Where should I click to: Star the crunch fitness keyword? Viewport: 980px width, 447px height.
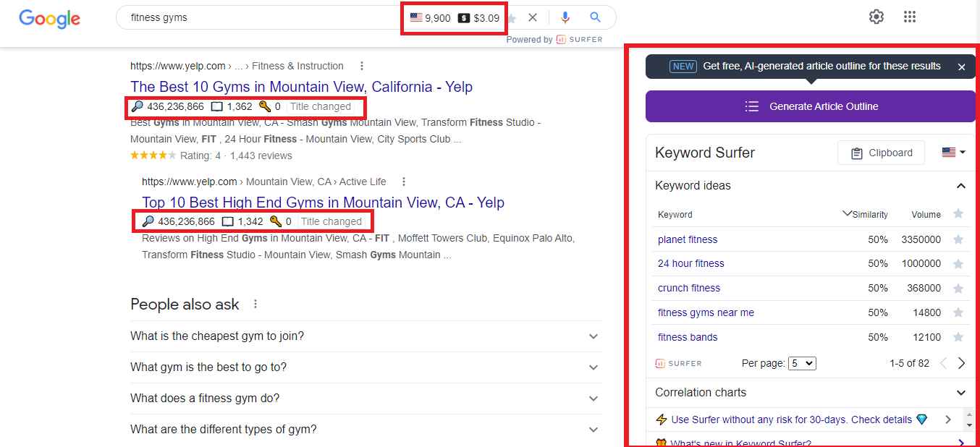[959, 288]
